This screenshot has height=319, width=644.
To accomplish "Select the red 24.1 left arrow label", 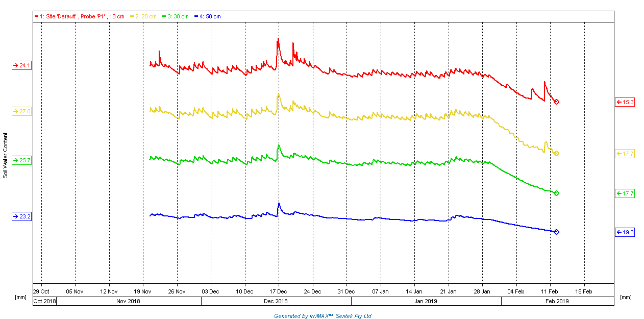I will click(x=22, y=65).
